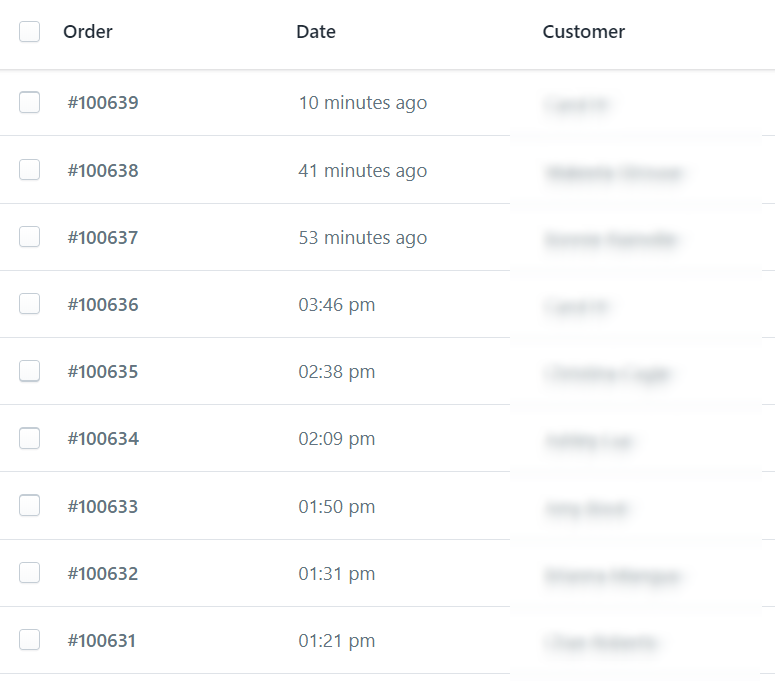Select checkbox for order #100631
Screen dimensions: 775x685
(x=30, y=640)
